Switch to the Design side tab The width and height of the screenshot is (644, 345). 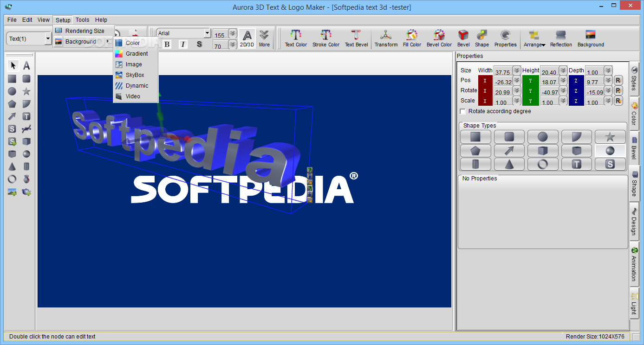[x=635, y=221]
